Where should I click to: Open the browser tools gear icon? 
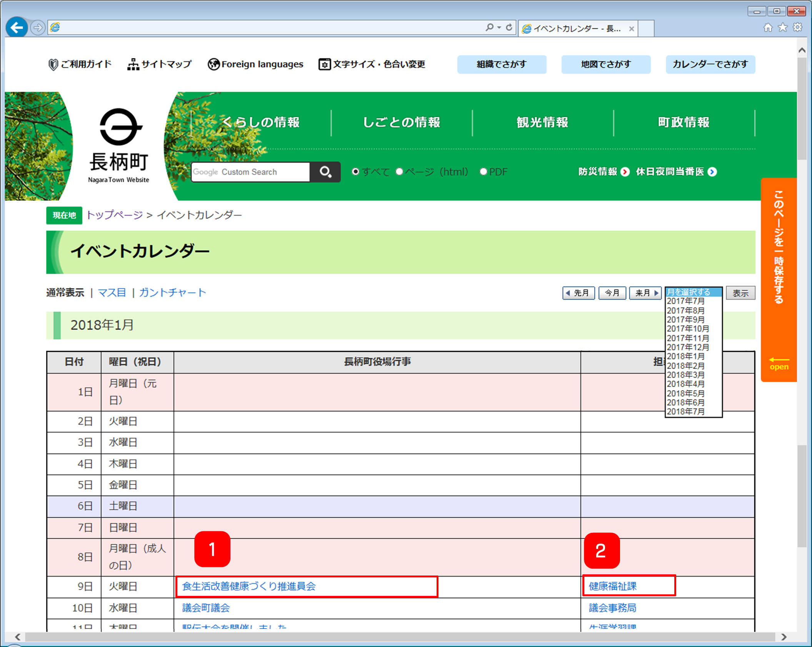(798, 27)
